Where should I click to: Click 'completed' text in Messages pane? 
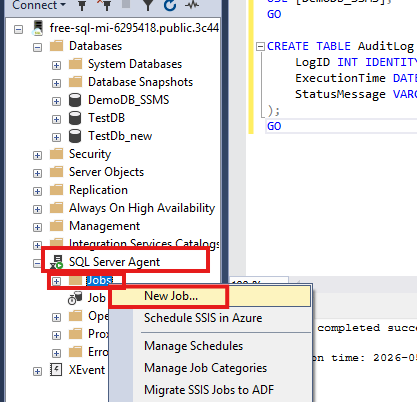tap(348, 328)
